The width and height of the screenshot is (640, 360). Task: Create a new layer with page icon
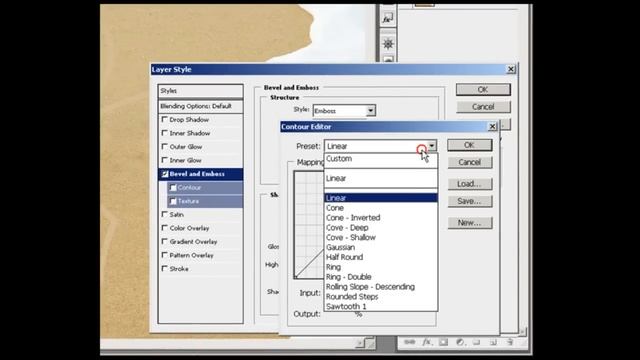(493, 342)
